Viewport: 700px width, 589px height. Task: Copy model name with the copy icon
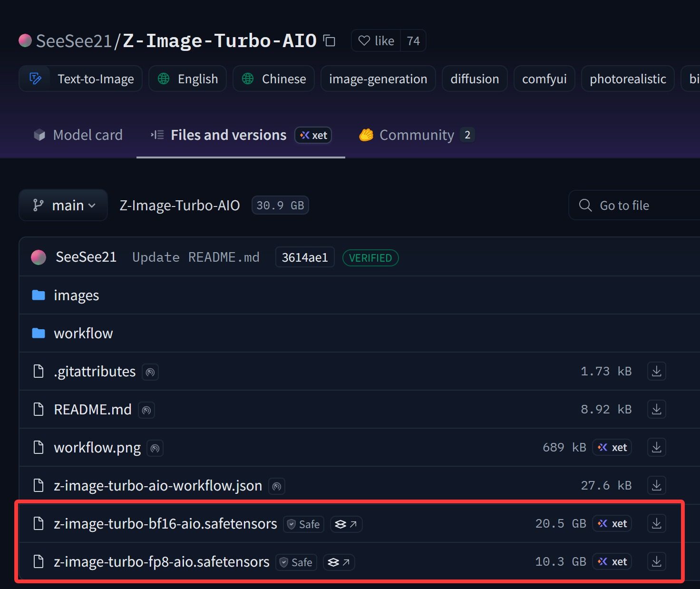(x=329, y=41)
